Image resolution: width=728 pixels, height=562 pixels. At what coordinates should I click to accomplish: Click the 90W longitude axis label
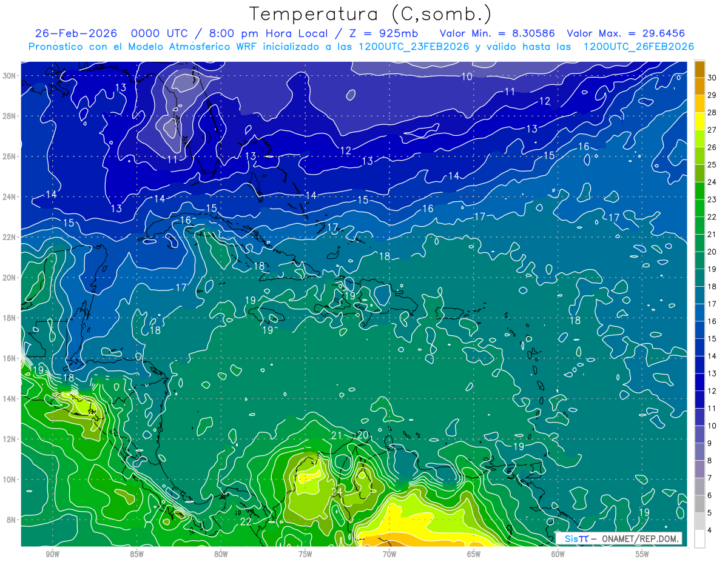[52, 554]
